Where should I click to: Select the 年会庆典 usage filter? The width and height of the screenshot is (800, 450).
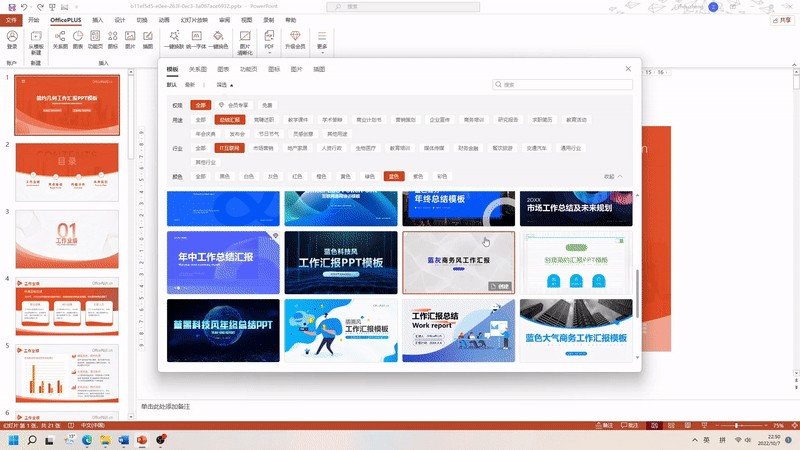point(206,134)
